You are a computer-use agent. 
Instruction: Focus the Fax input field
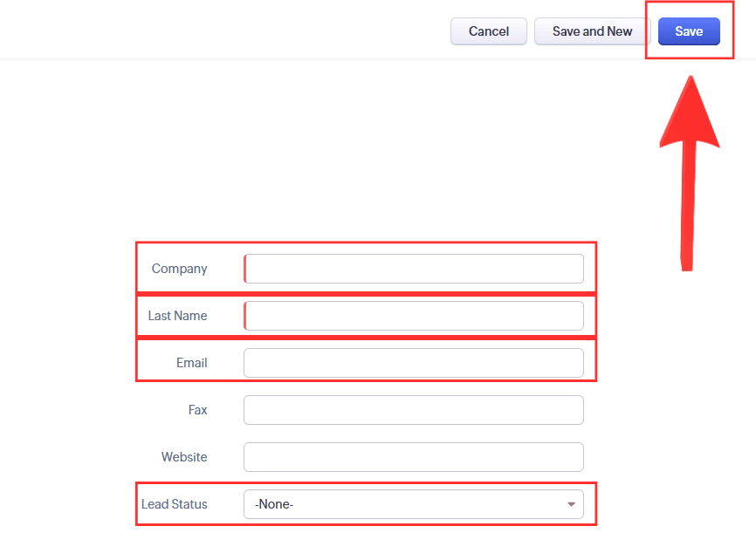[x=414, y=410]
